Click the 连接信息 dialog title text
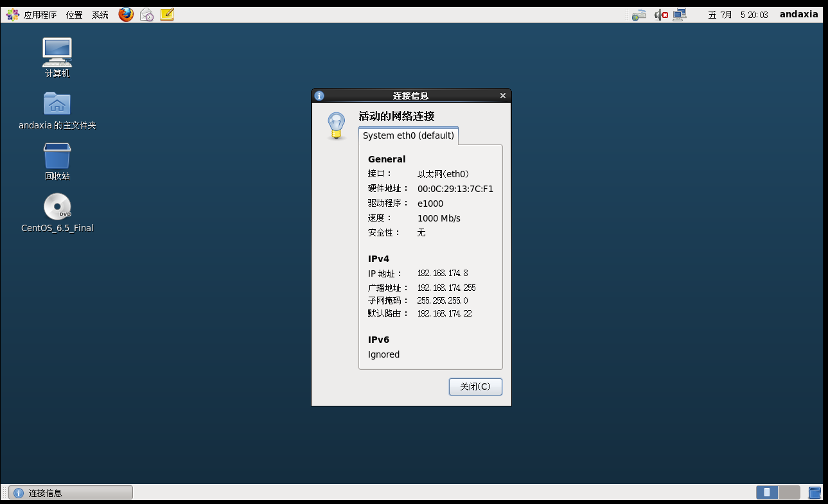Viewport: 828px width, 504px height. tap(410, 96)
